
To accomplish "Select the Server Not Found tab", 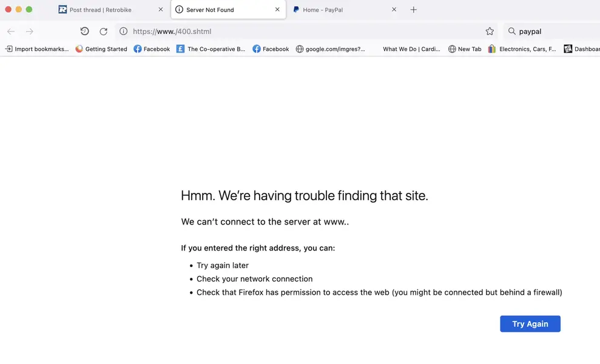I will tap(228, 10).
